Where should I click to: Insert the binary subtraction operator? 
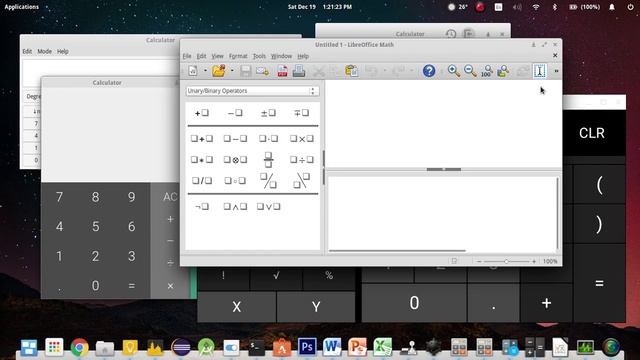[x=235, y=139]
